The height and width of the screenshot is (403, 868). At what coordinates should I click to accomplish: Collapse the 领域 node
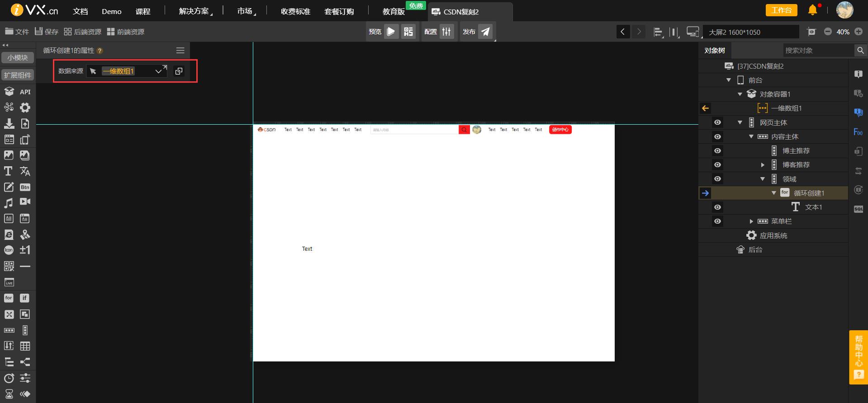click(763, 179)
